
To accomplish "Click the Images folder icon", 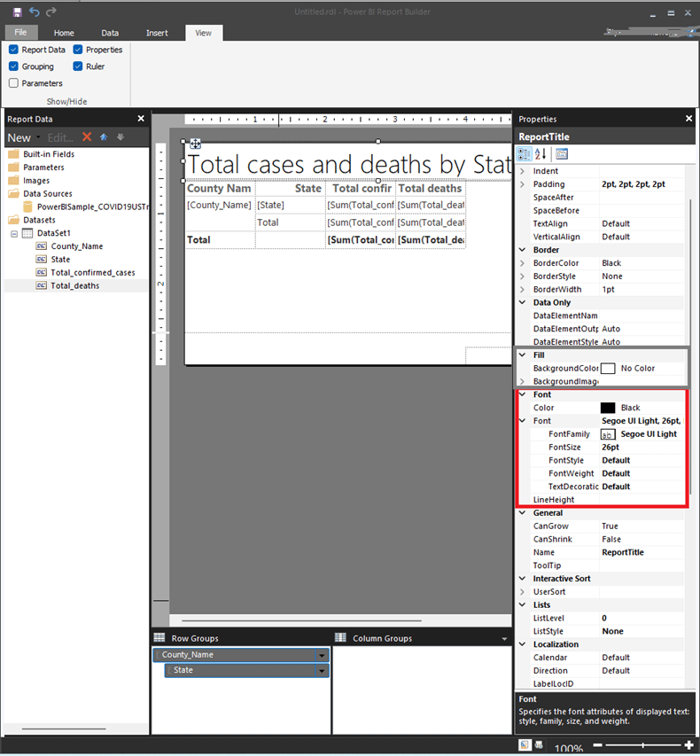I will click(x=14, y=180).
